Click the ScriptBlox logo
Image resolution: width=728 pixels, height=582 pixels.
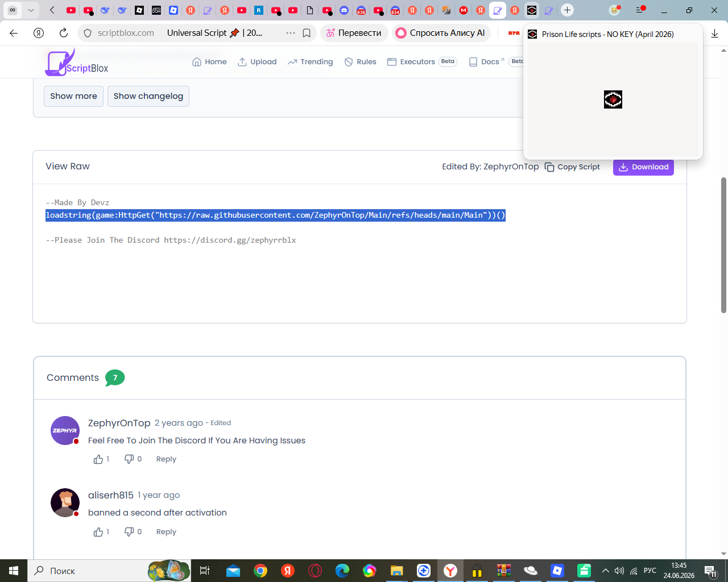click(x=77, y=62)
